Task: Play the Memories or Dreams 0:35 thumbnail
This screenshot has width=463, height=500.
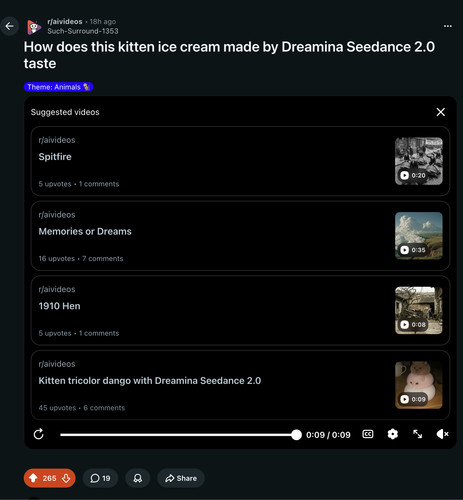Action: pyautogui.click(x=419, y=236)
